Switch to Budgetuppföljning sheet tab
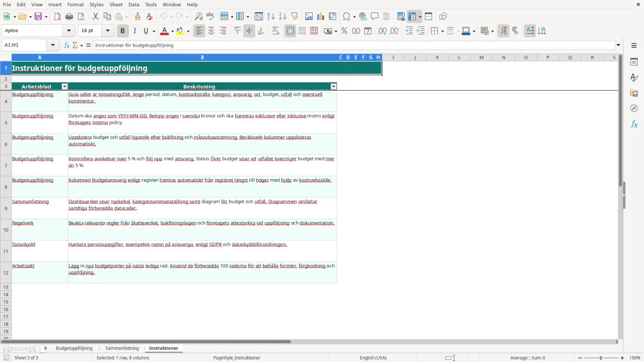This screenshot has width=644, height=362. [74, 349]
